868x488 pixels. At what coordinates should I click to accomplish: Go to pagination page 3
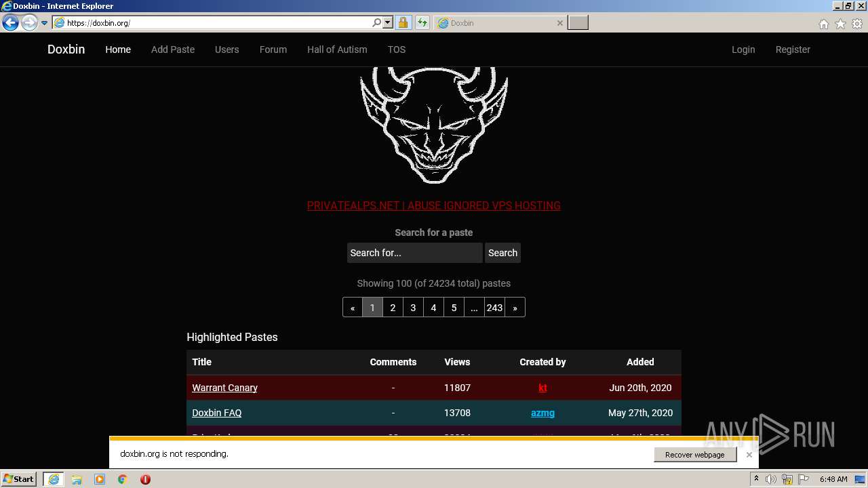[x=413, y=307]
